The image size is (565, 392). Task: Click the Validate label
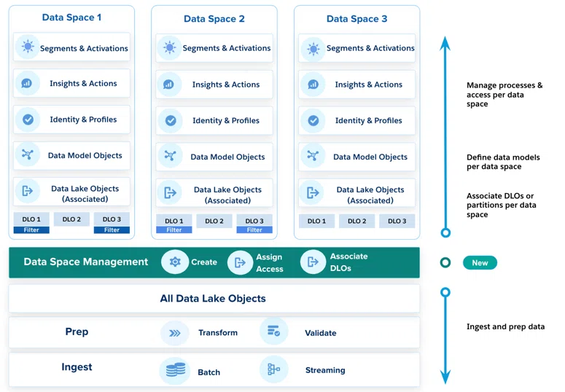pyautogui.click(x=320, y=333)
